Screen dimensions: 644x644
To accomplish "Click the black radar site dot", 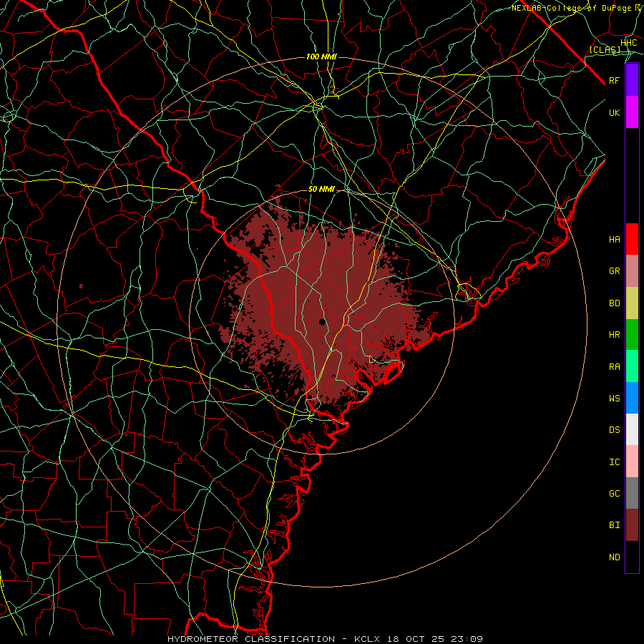I will (322, 321).
